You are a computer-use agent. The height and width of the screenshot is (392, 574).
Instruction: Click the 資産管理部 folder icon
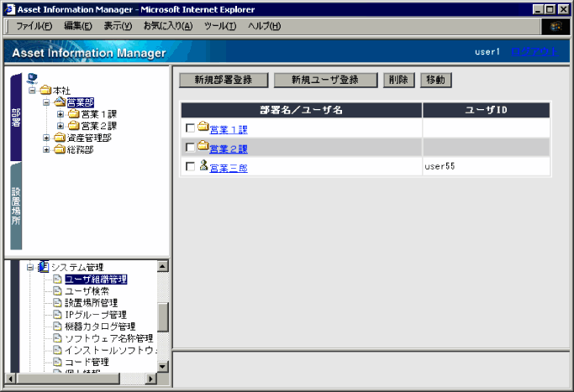[x=60, y=138]
